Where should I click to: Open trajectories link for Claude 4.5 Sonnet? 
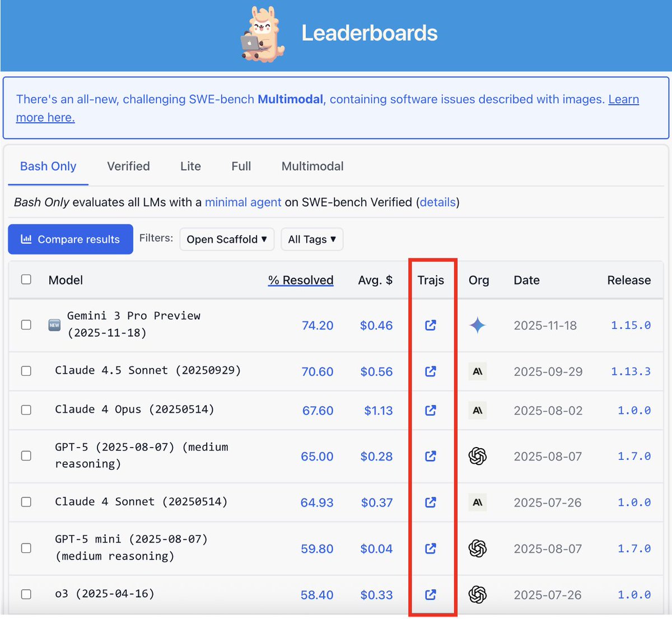(430, 371)
